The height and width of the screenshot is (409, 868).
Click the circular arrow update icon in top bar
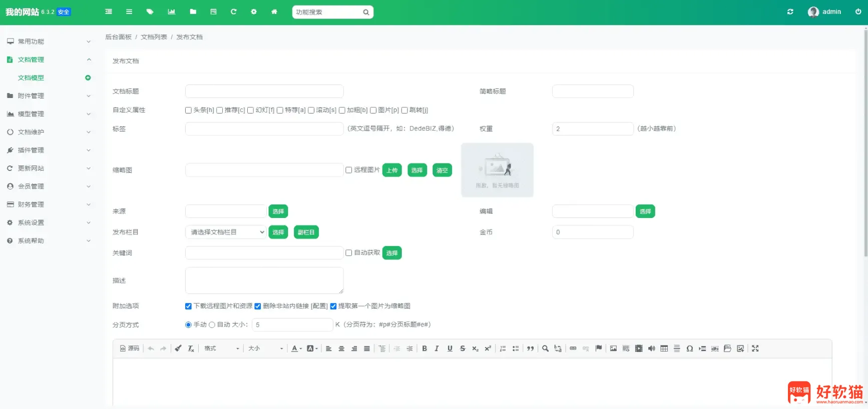[x=233, y=12]
